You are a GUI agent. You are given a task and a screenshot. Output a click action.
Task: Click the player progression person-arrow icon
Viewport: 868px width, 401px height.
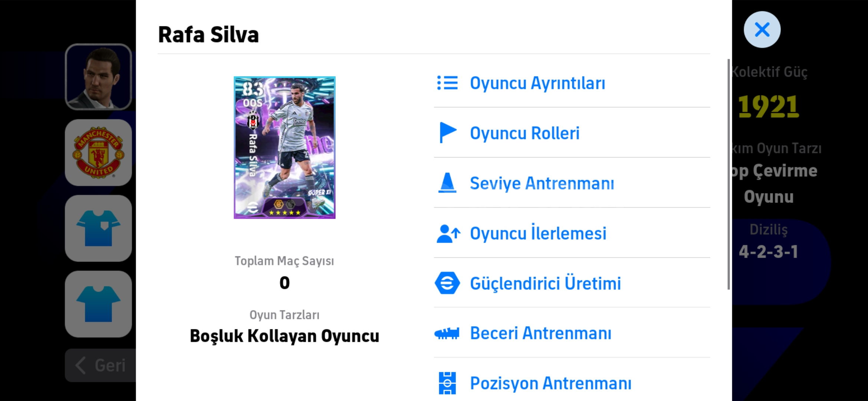(448, 234)
